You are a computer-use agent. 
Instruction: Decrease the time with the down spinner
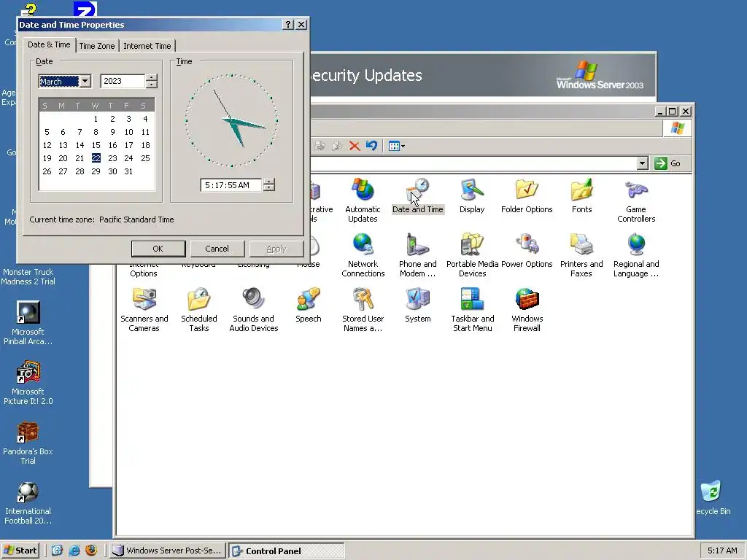pos(268,188)
